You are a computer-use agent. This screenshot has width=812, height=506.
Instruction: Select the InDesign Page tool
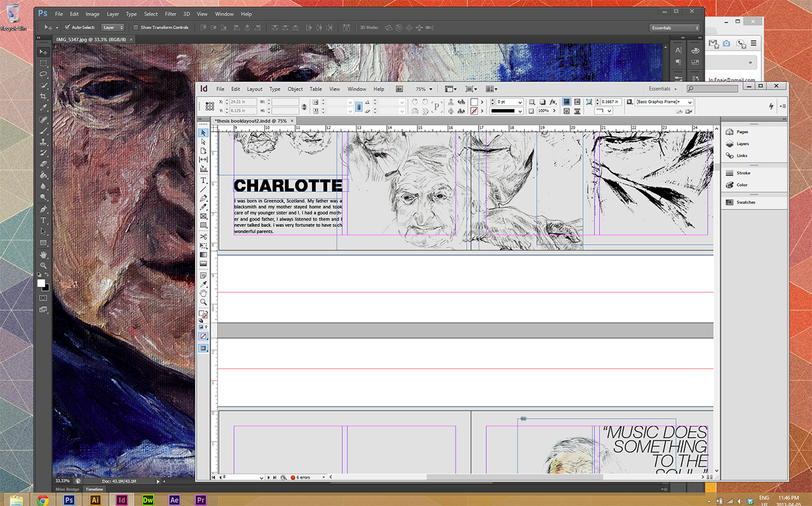204,151
